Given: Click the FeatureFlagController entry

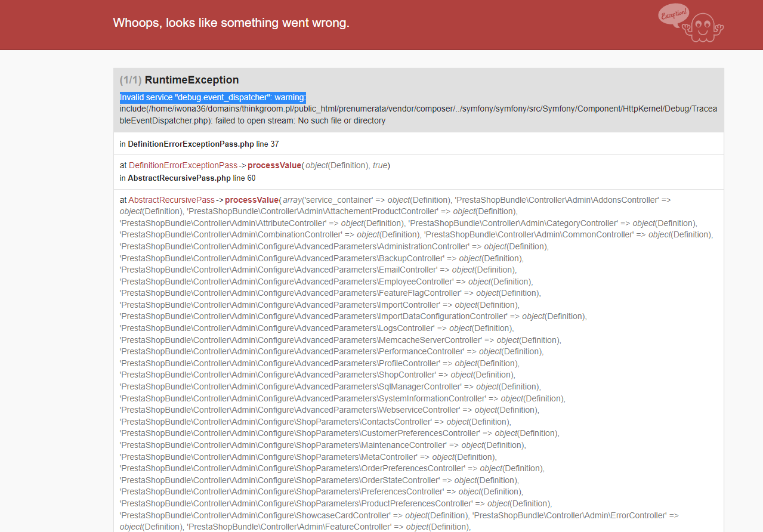Looking at the screenshot, I should [291, 293].
